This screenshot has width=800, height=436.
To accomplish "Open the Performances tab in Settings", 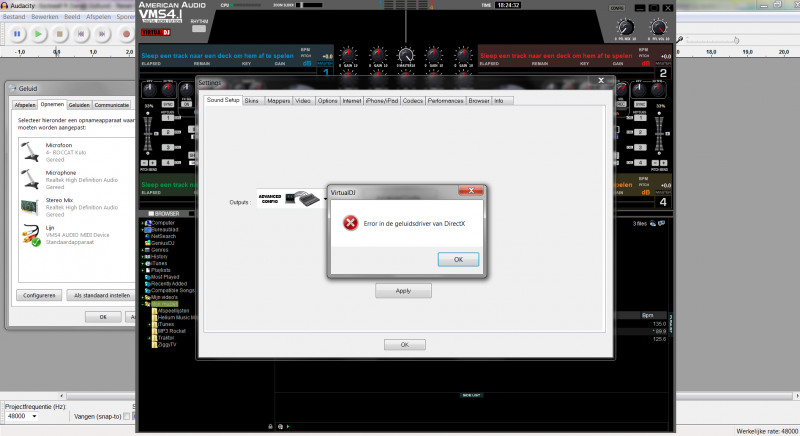I will tap(445, 101).
